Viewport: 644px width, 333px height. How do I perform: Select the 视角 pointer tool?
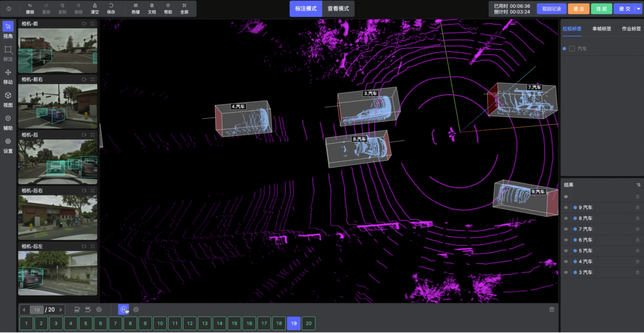point(8,26)
